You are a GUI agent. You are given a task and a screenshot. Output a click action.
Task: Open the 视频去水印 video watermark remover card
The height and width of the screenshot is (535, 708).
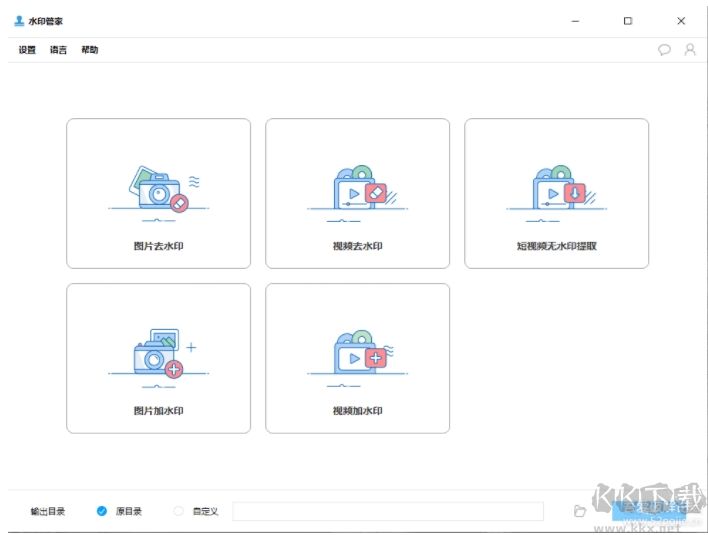click(x=358, y=193)
